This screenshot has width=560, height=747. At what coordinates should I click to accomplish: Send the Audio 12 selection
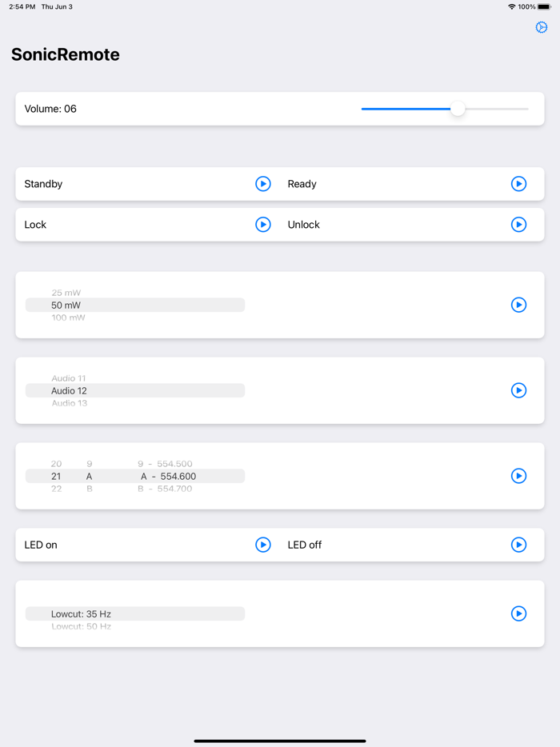tap(518, 390)
